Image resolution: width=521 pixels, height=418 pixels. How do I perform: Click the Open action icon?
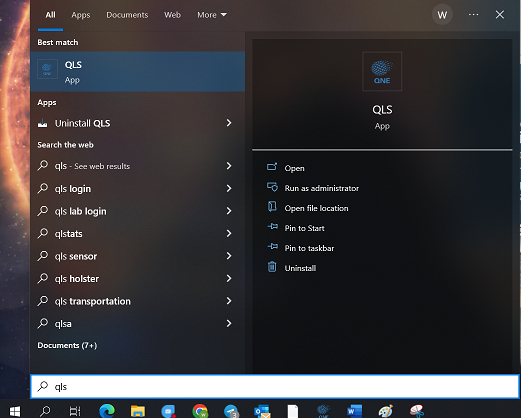[272, 166]
